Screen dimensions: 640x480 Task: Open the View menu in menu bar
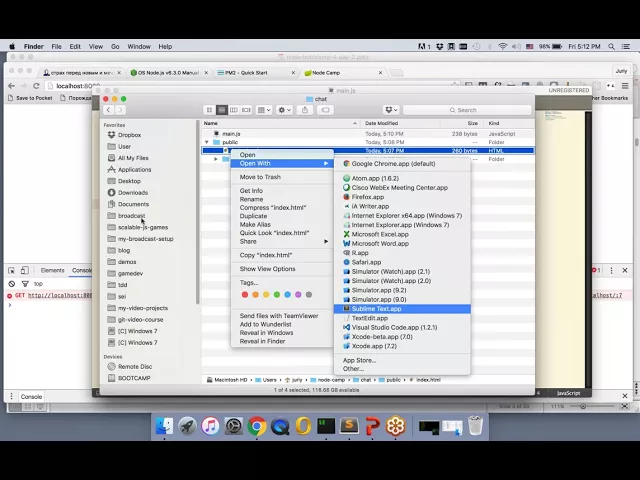(x=96, y=47)
